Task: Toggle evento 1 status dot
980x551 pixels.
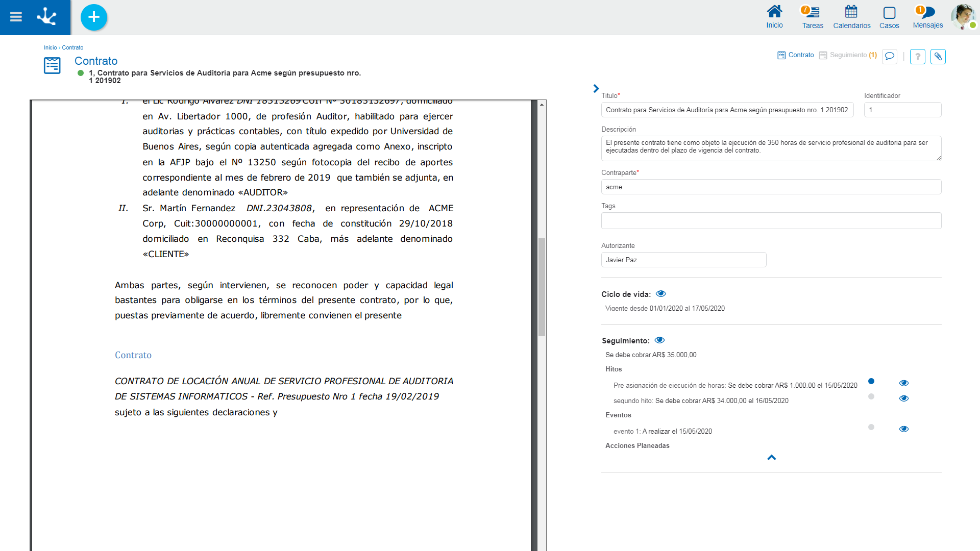Action: click(871, 427)
